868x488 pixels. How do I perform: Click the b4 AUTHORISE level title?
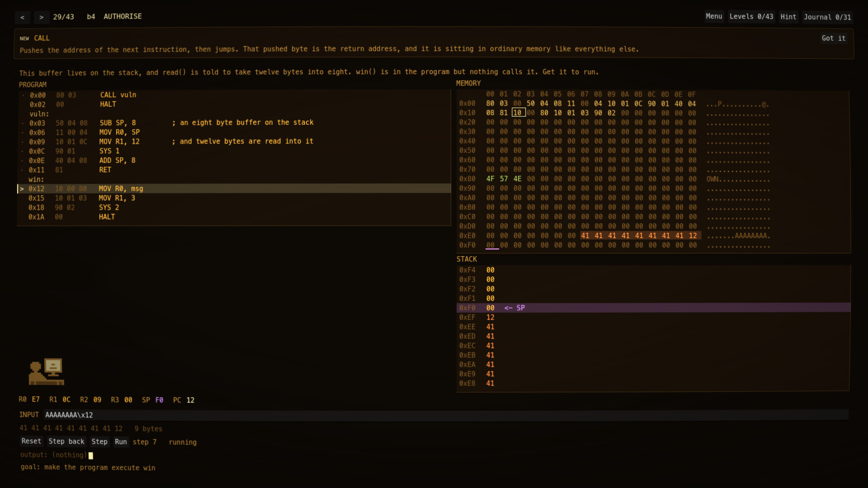114,17
